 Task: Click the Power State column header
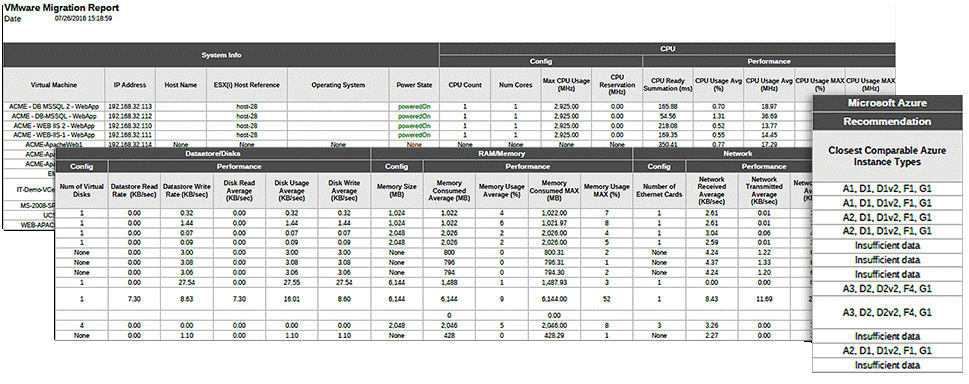(x=414, y=85)
